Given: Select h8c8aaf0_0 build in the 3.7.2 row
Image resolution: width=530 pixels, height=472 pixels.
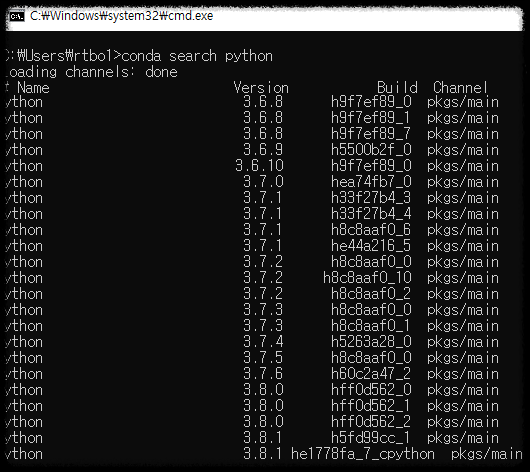Looking at the screenshot, I should (x=371, y=262).
